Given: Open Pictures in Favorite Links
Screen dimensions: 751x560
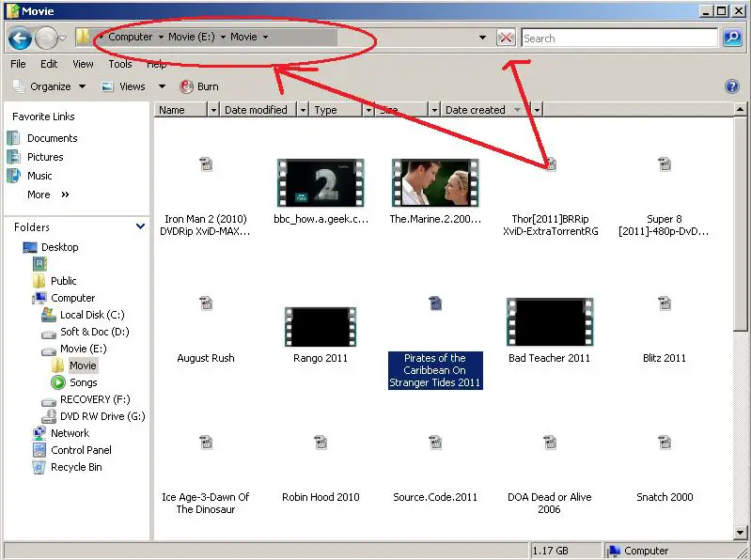Looking at the screenshot, I should tap(45, 157).
